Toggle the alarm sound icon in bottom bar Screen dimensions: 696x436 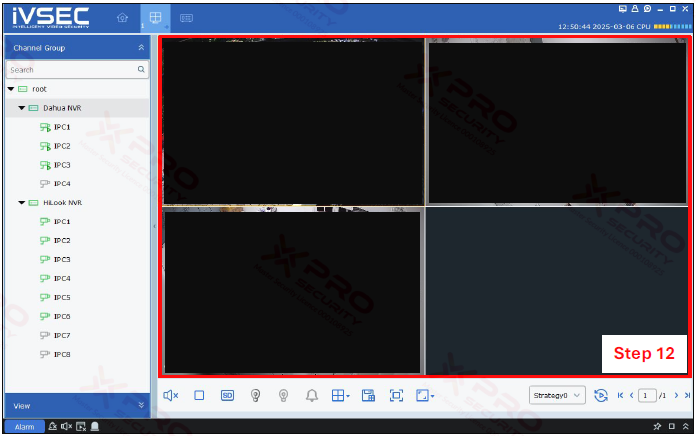pos(67,426)
